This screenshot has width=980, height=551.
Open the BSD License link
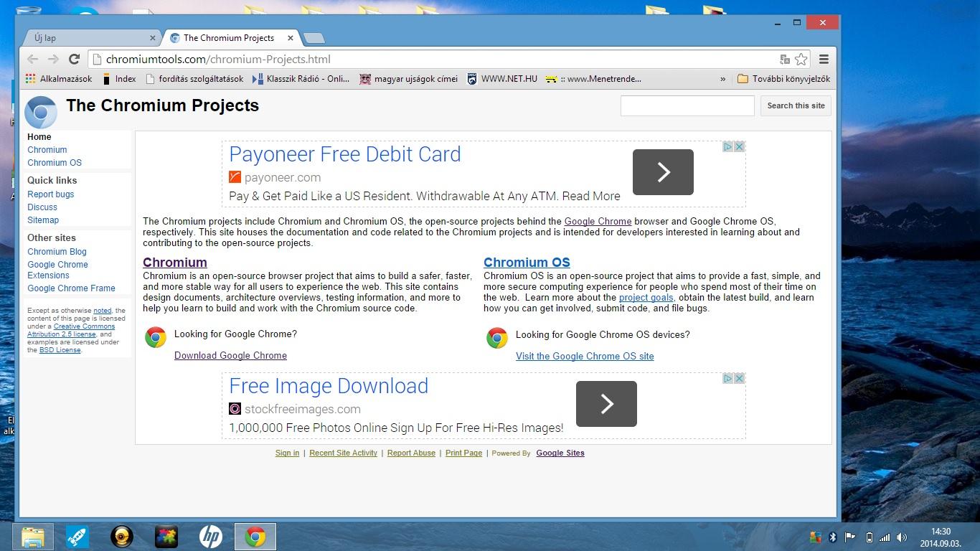coord(60,350)
